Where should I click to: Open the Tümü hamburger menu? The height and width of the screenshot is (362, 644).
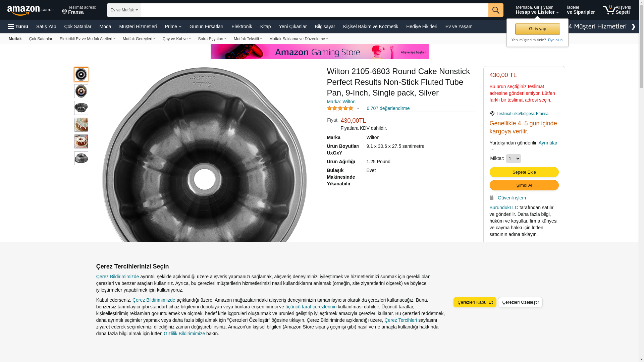pyautogui.click(x=18, y=26)
